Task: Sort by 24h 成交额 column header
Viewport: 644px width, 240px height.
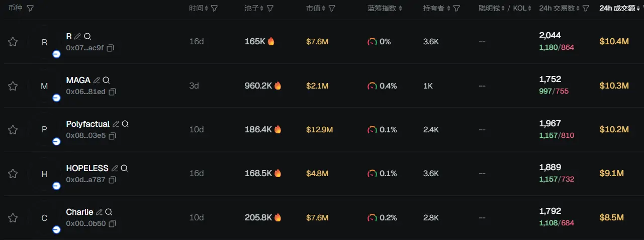Action: click(617, 9)
